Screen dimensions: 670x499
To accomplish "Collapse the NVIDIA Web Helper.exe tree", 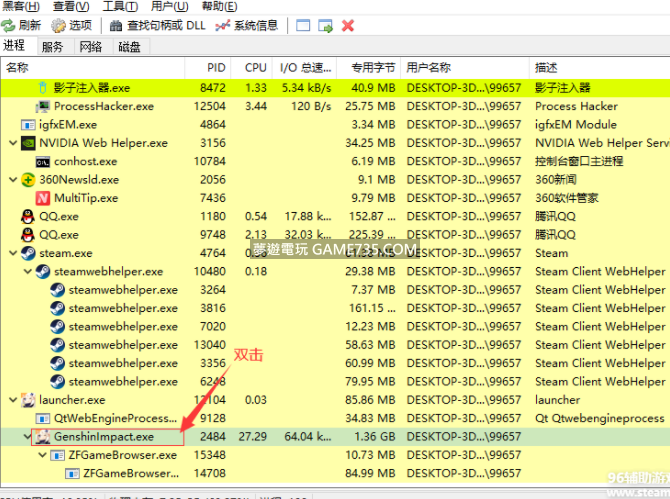I will pos(13,143).
